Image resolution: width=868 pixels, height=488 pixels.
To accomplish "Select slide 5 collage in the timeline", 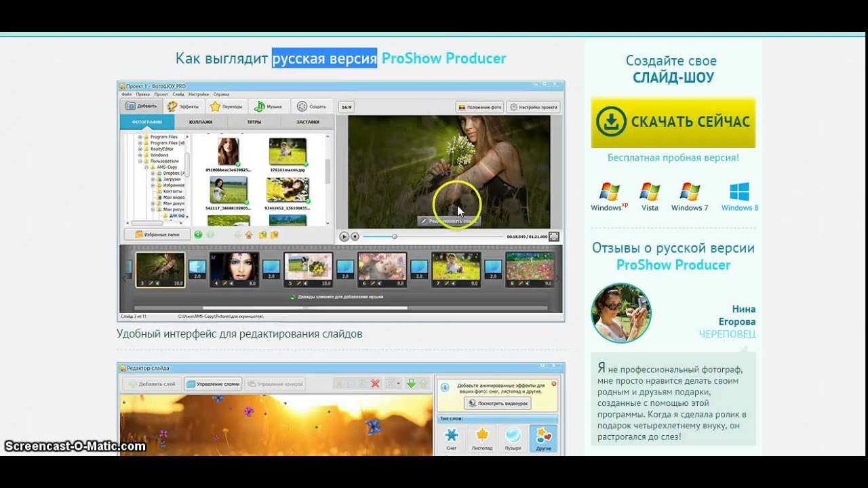I will tap(308, 270).
